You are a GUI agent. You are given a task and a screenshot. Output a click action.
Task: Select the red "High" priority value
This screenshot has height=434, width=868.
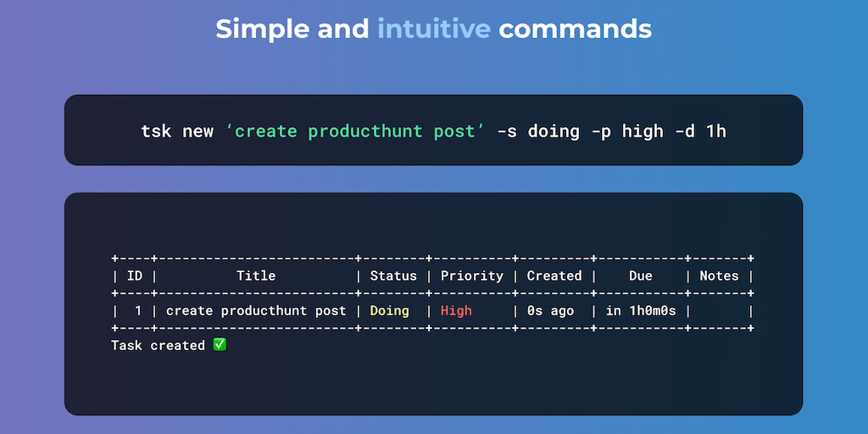point(456,310)
